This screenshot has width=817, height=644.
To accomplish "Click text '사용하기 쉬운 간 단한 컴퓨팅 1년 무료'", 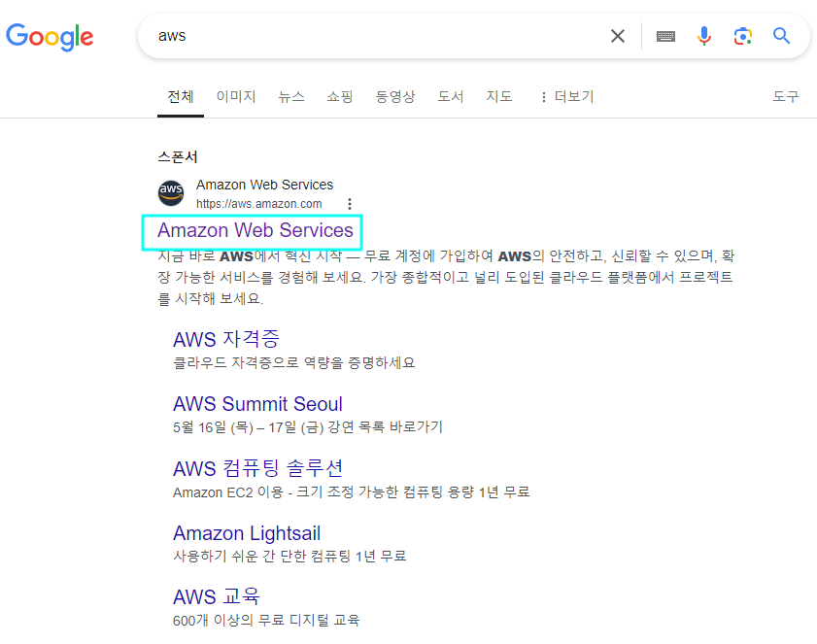I will [289, 557].
